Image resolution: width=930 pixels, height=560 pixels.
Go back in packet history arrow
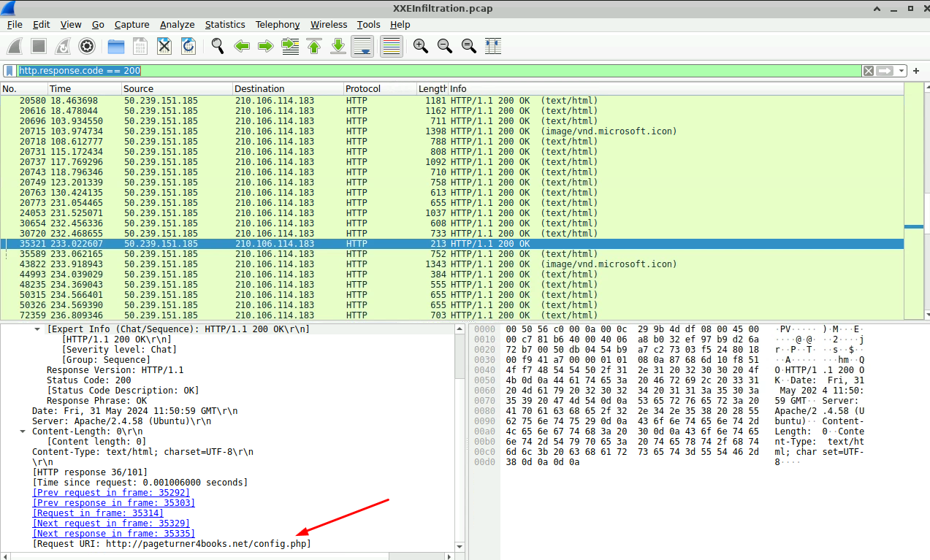242,46
